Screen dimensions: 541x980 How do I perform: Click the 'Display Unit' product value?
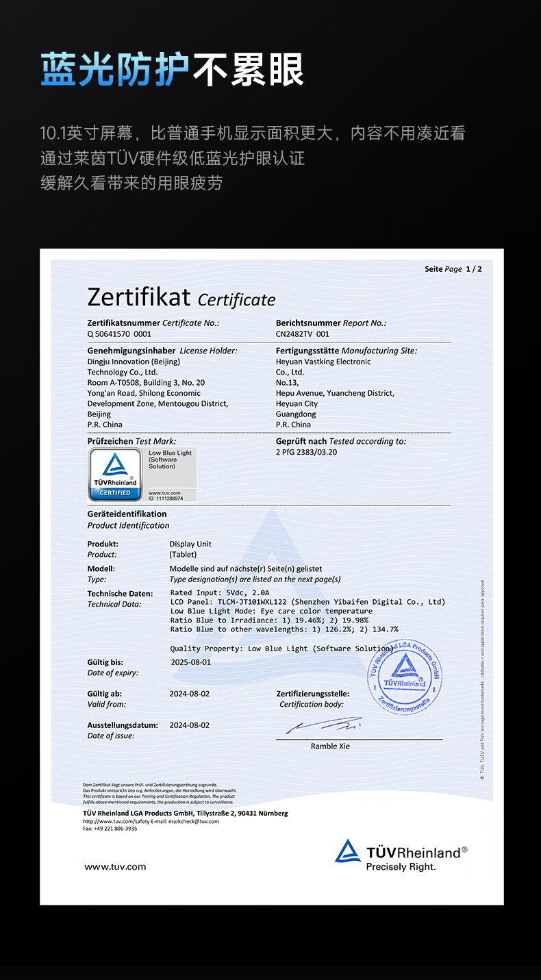(x=190, y=544)
